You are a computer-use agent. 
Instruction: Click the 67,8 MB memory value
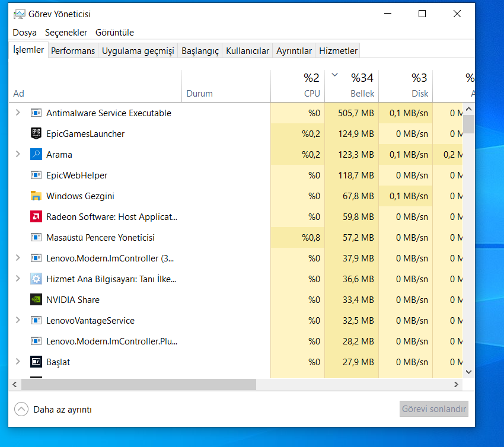[x=358, y=196]
